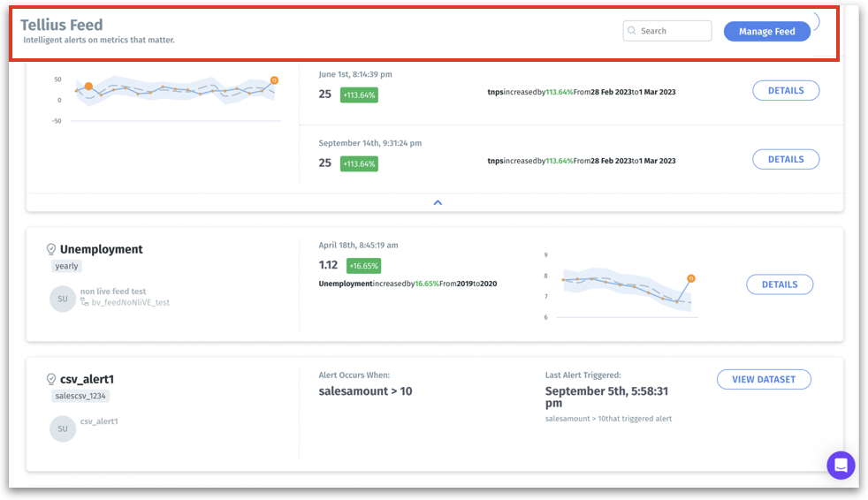Click the dataset icon beside bv_feedNoNliVE_test
868x500 pixels.
pyautogui.click(x=85, y=302)
